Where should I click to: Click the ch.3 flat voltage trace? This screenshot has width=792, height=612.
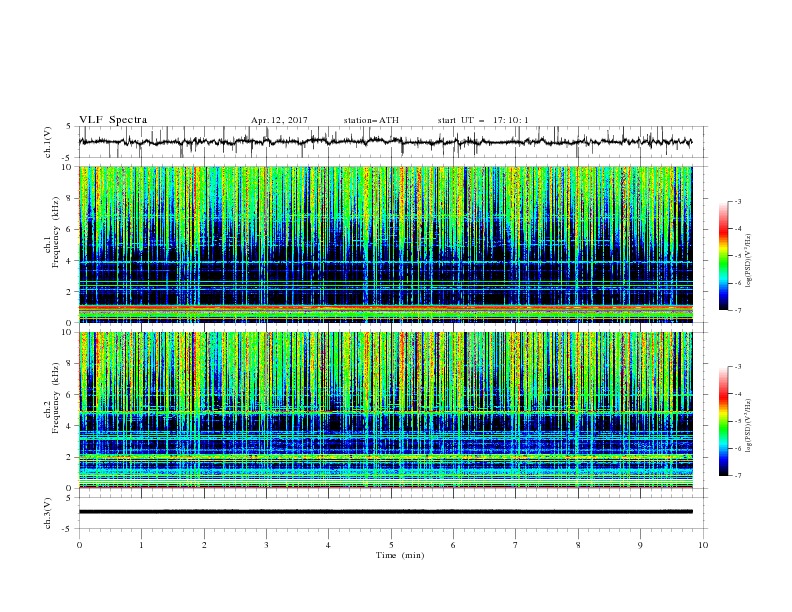(x=385, y=512)
